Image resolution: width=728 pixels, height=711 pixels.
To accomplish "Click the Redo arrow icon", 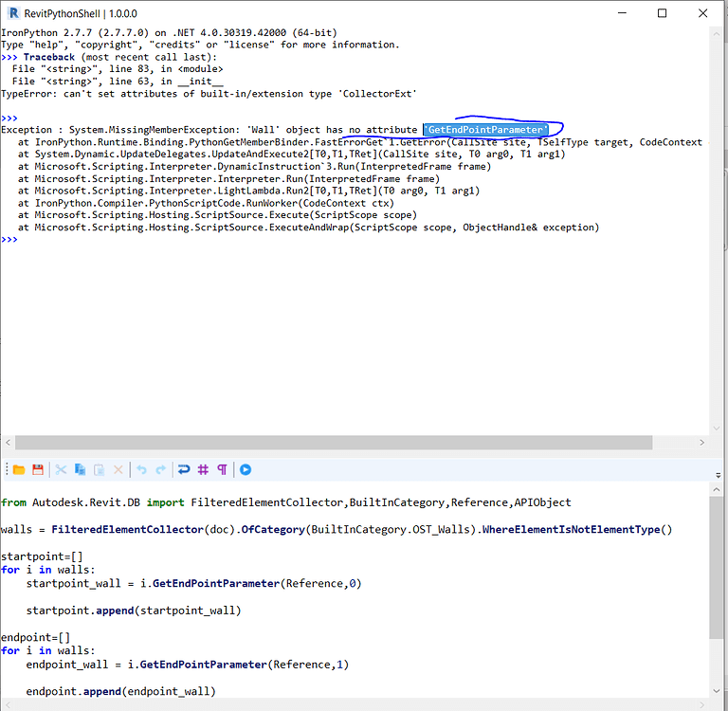I will [x=161, y=469].
